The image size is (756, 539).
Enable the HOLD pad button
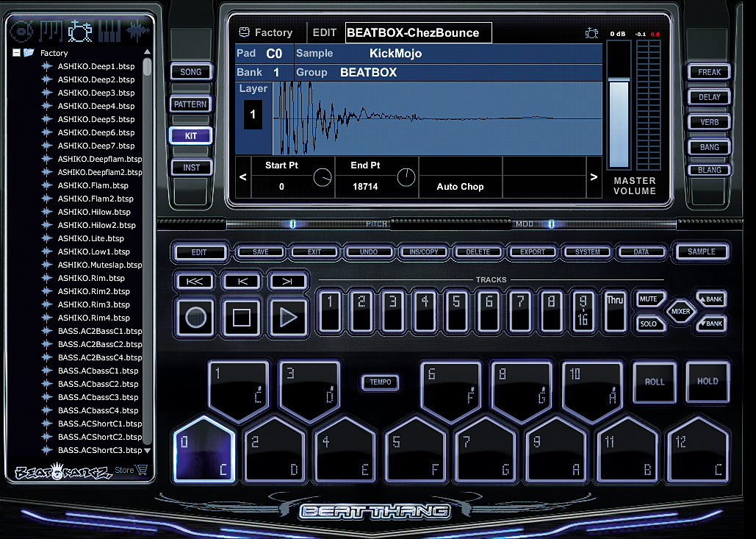pos(708,382)
